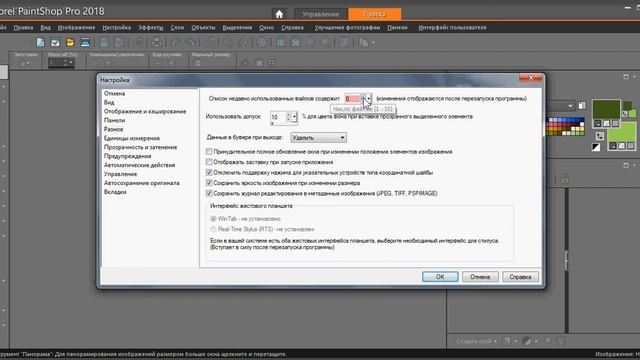The height and width of the screenshot is (360, 640).
Task: Open the last toolbar icon's dropdown arrow
Action: [373, 42]
